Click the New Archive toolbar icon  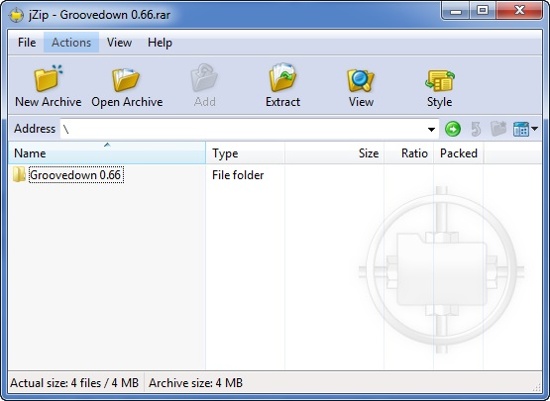[x=48, y=78]
